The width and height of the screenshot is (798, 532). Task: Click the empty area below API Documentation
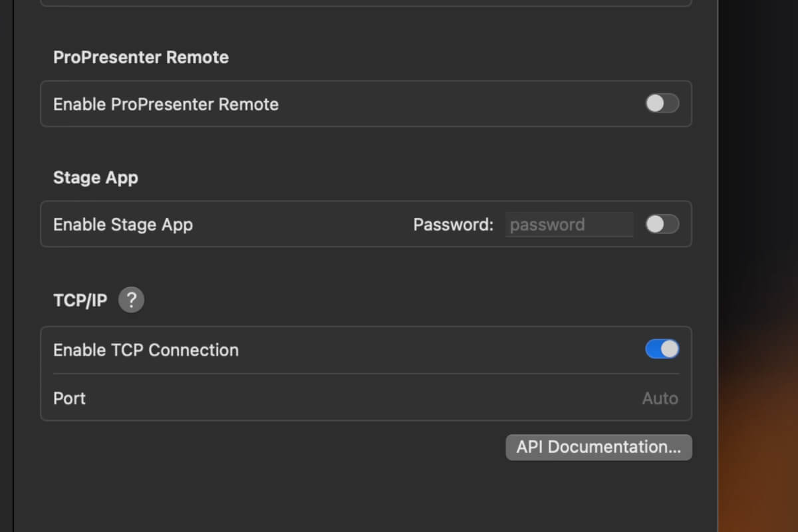point(366,495)
